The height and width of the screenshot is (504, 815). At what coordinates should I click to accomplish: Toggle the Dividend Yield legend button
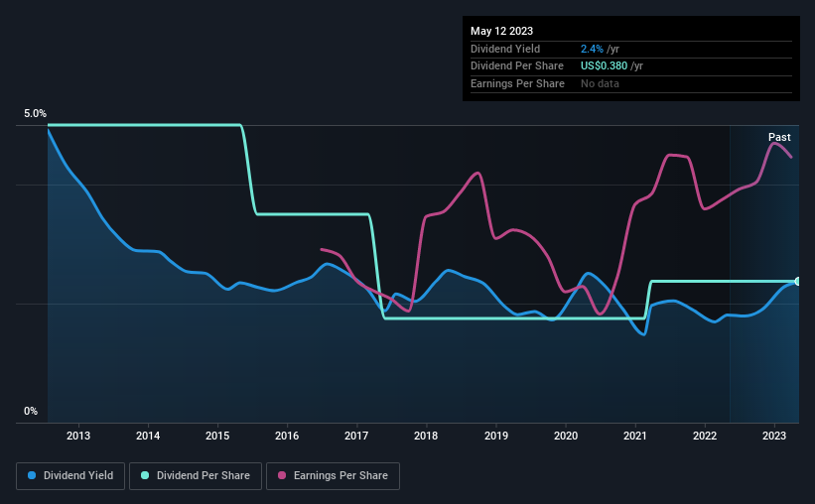pyautogui.click(x=70, y=476)
